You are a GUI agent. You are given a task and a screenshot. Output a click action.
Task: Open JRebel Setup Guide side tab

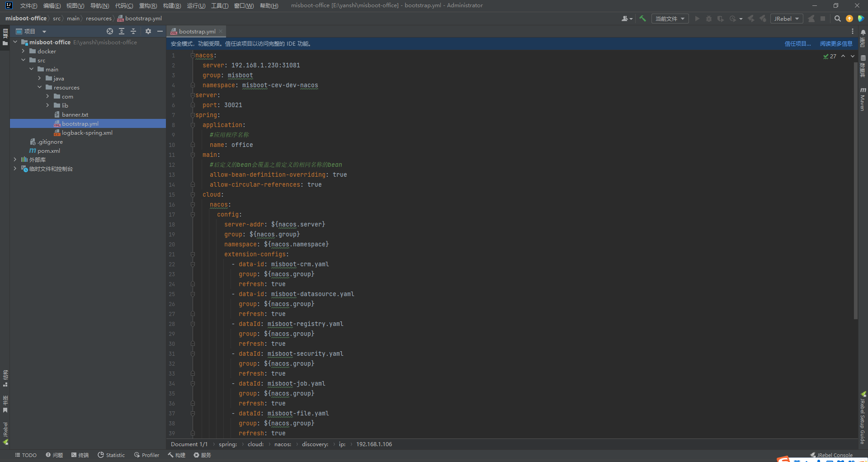[x=863, y=418]
